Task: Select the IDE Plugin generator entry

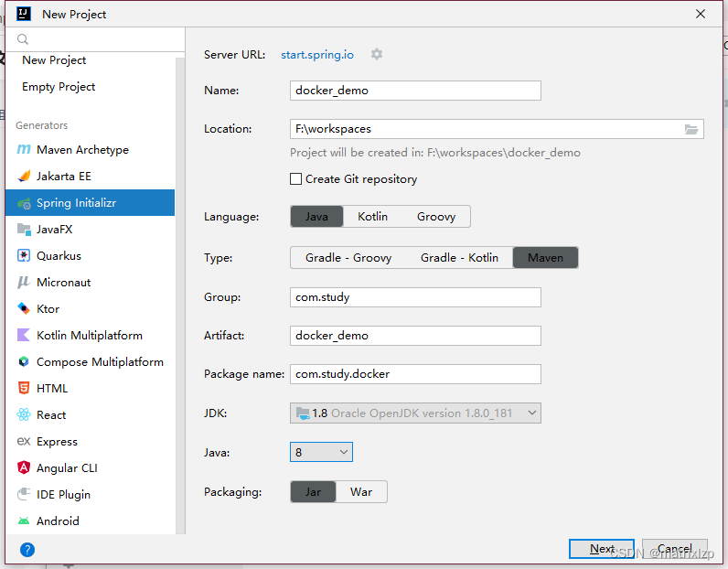Action: pyautogui.click(x=90, y=494)
